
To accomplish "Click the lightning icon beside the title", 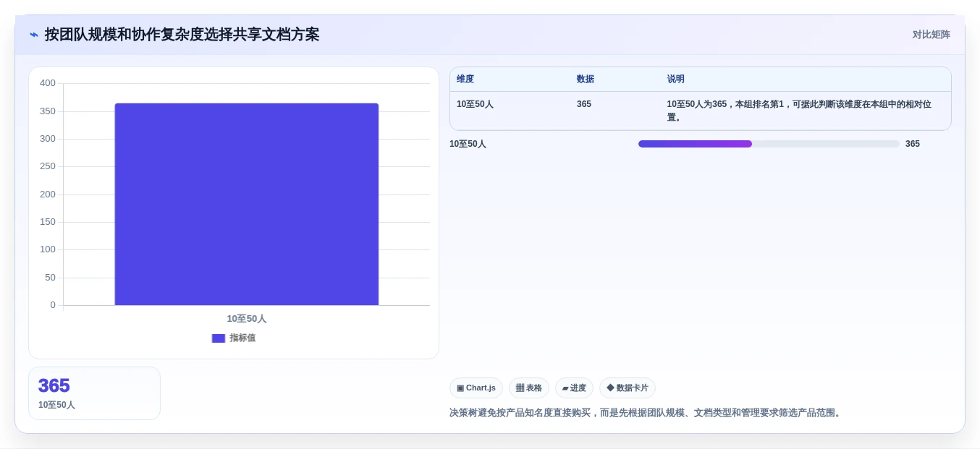I will point(34,35).
